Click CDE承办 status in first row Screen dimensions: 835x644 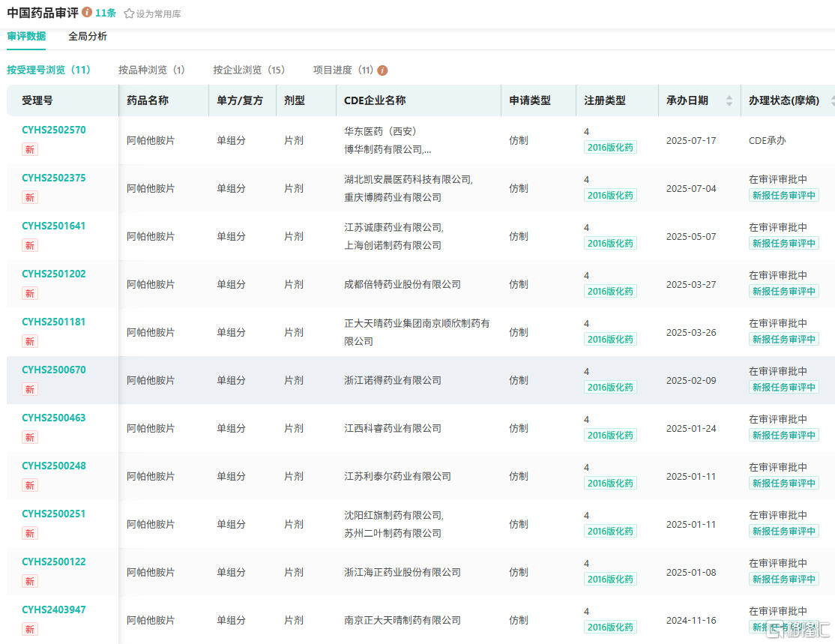[x=768, y=141]
